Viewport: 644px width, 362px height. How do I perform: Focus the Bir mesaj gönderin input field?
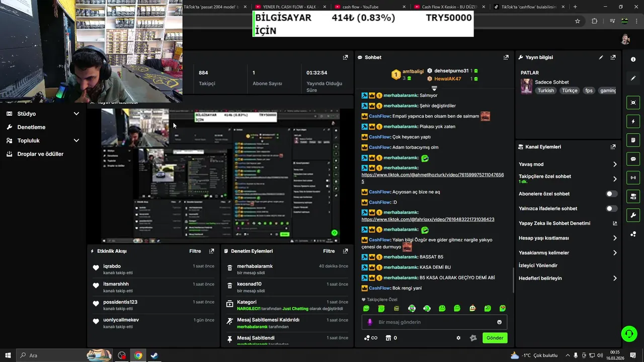point(434,322)
